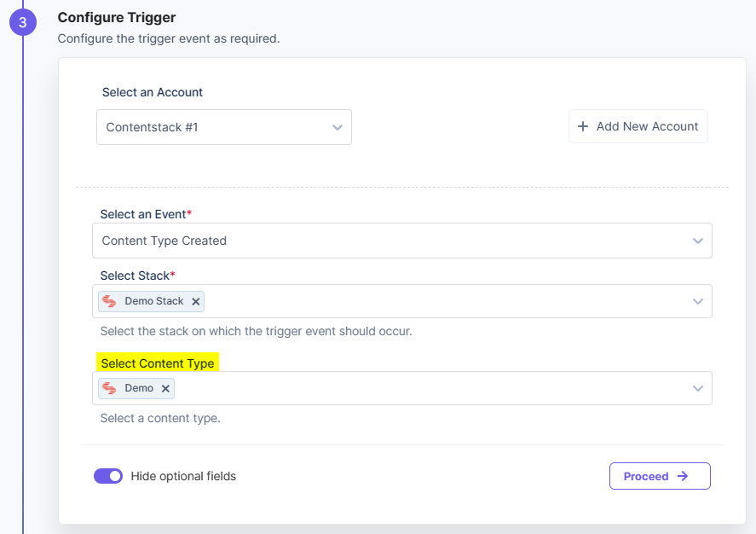Click the Contentstack logo on Demo Stack tag
Screen dimensions: 756x534
(x=111, y=301)
